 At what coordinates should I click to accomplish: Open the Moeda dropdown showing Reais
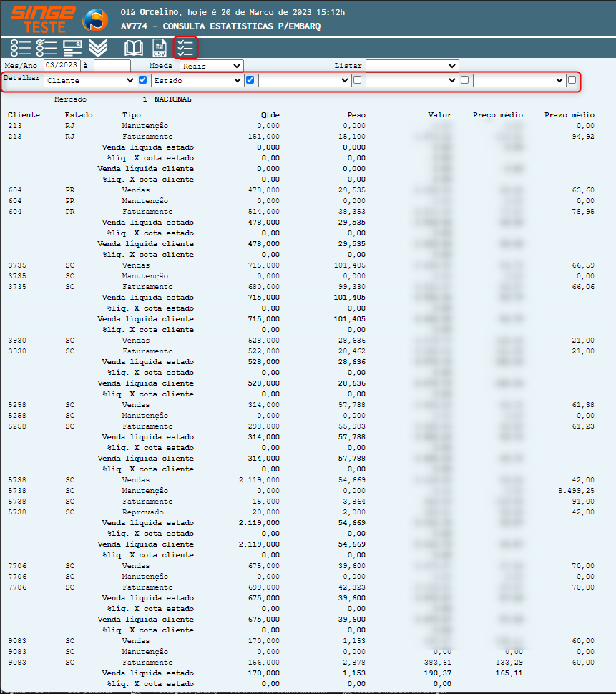pyautogui.click(x=212, y=66)
